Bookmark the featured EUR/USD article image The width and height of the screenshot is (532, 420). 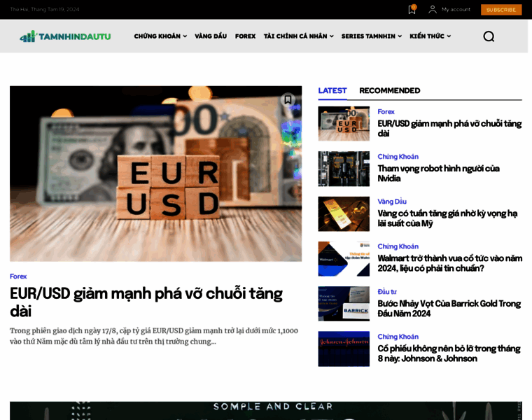(x=288, y=99)
